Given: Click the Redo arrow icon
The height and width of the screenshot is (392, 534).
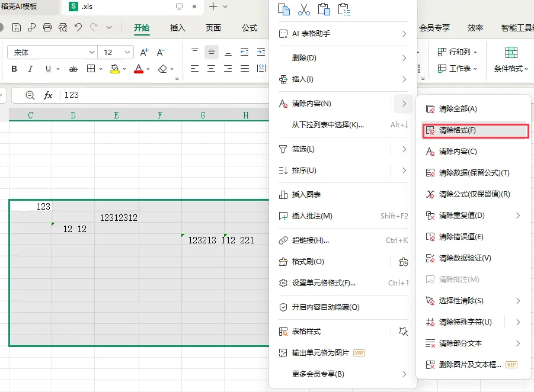Looking at the screenshot, I should click(94, 27).
